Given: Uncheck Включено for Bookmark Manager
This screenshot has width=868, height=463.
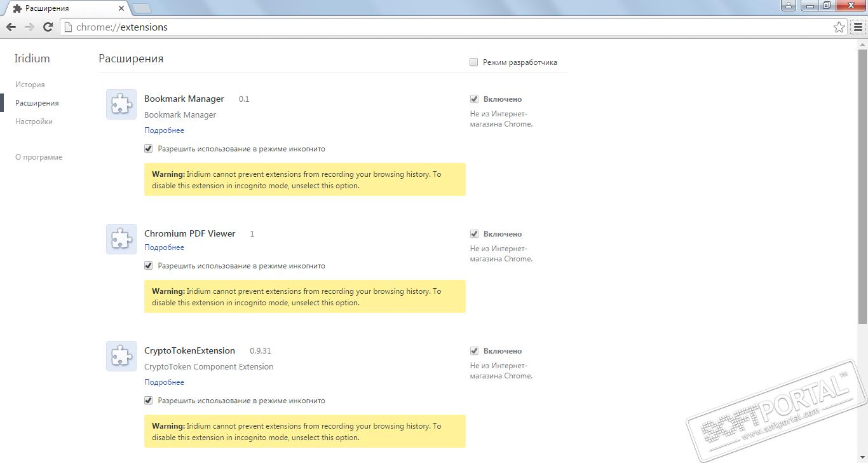Looking at the screenshot, I should (x=474, y=99).
